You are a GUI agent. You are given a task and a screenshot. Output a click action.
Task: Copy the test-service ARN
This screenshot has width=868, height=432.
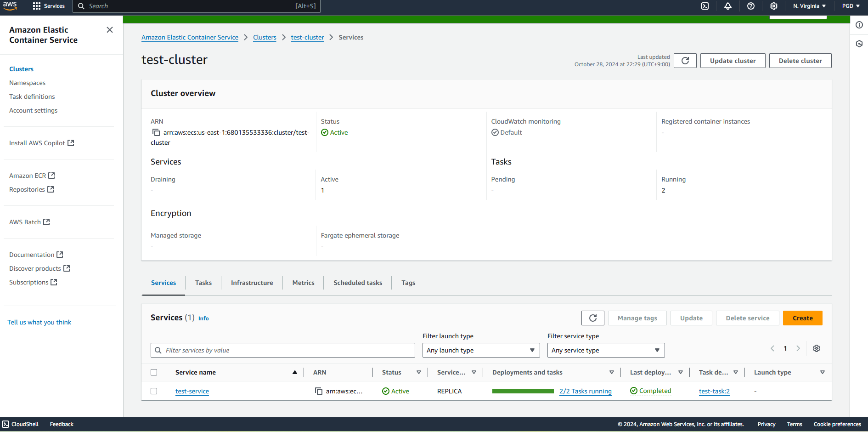[x=319, y=391]
